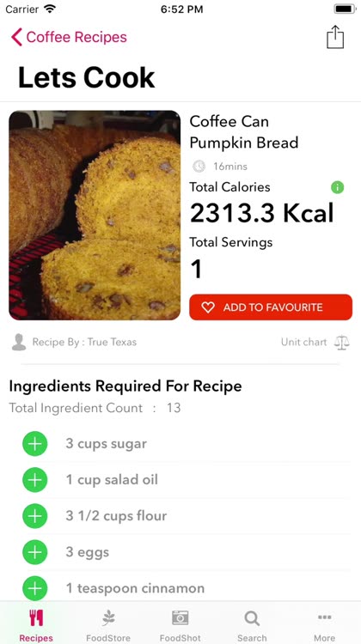Switch to the FoodStore tab
Viewport: 361px width, 644px height.
tap(108, 625)
